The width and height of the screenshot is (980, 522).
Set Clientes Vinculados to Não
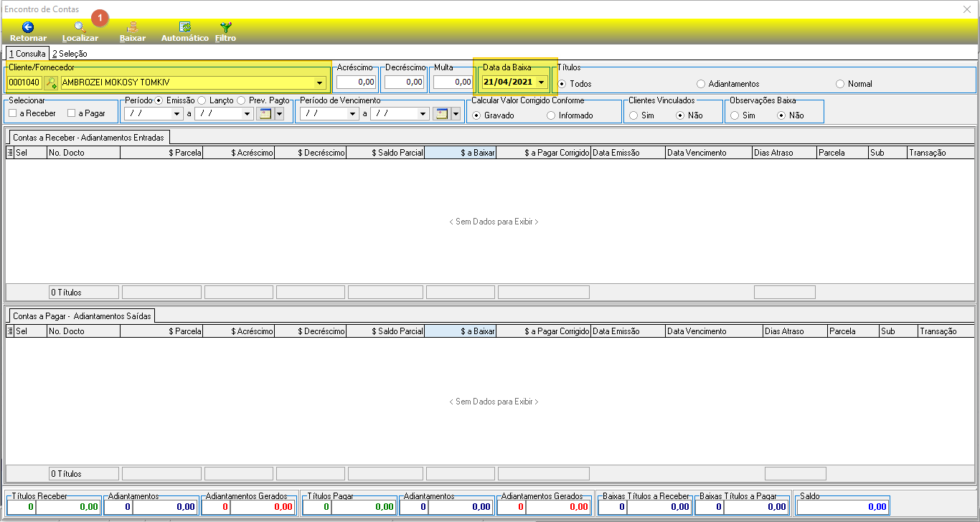coord(680,115)
